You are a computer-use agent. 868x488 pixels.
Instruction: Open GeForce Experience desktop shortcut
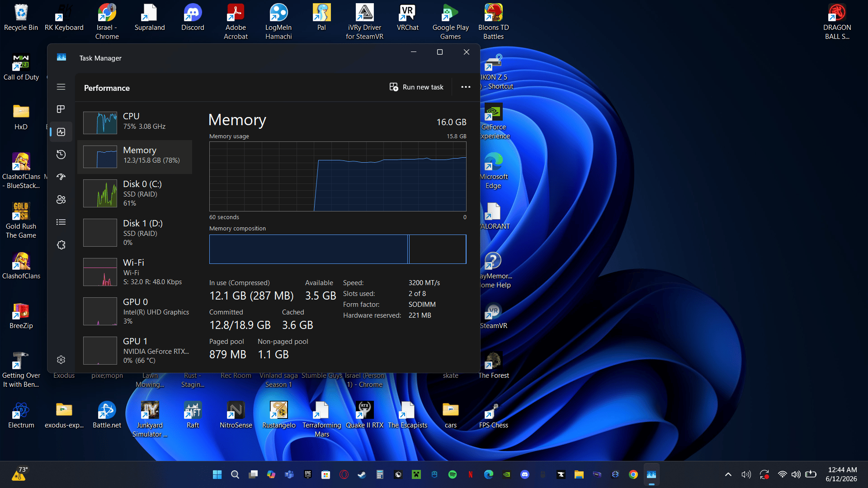click(493, 121)
